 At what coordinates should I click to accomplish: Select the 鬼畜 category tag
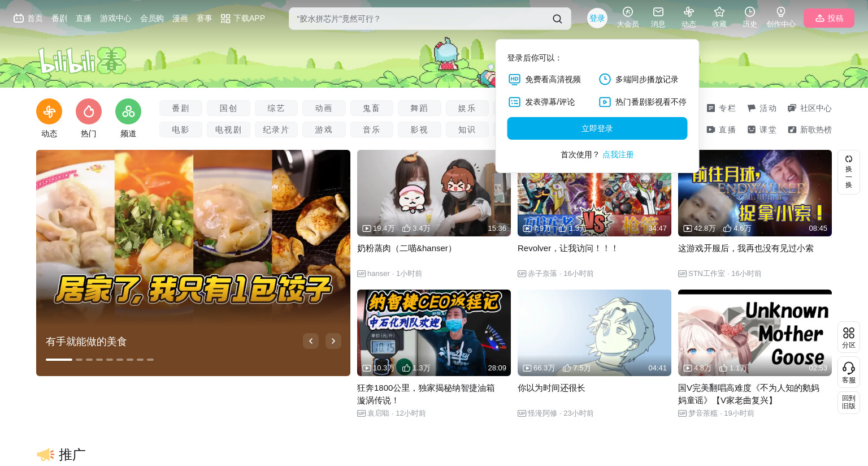pos(372,108)
